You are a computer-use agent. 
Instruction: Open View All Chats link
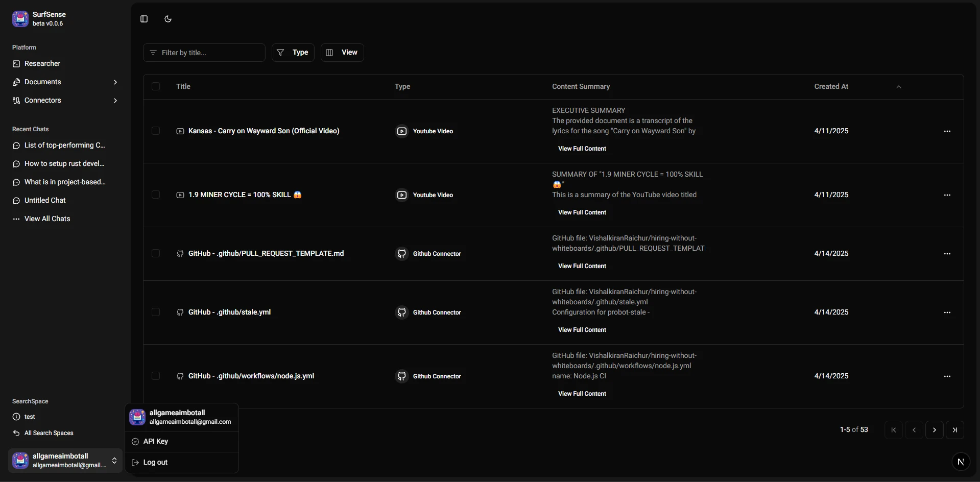[47, 219]
